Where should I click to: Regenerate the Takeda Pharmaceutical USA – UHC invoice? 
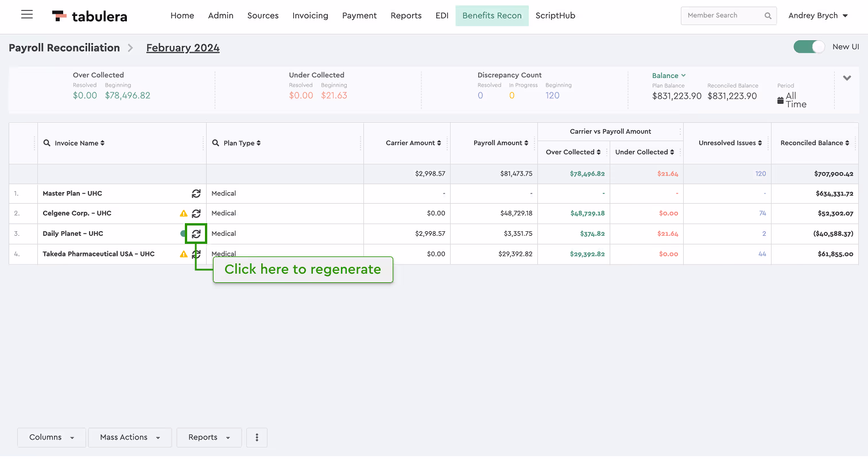click(x=196, y=254)
